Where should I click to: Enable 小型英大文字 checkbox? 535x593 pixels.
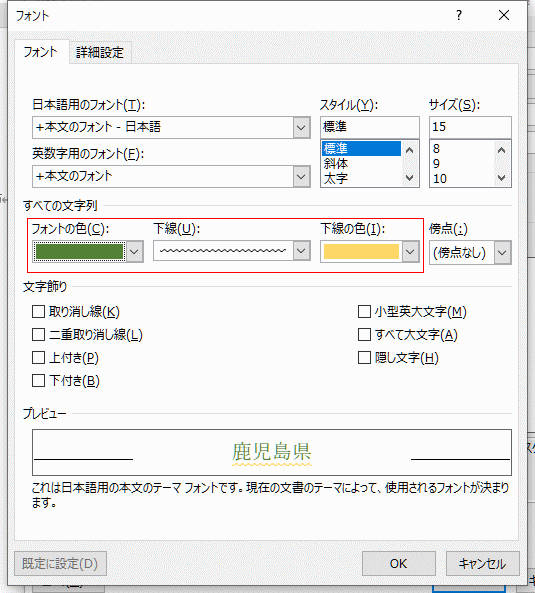click(x=364, y=312)
